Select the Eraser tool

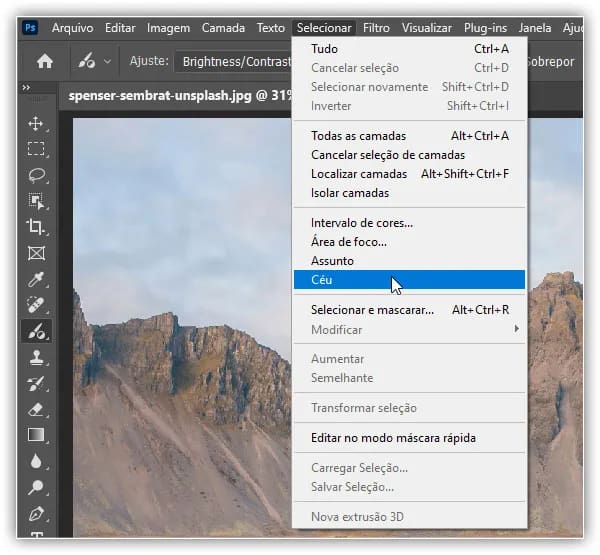click(x=36, y=409)
